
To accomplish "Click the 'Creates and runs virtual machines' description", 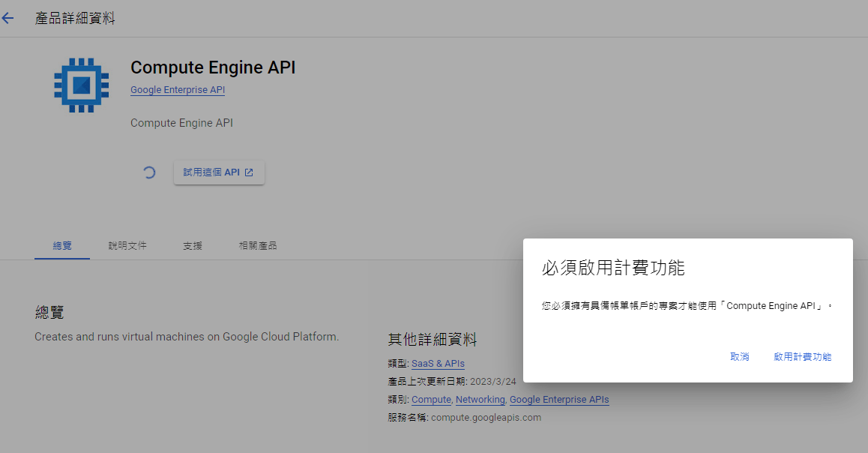I will [x=187, y=337].
